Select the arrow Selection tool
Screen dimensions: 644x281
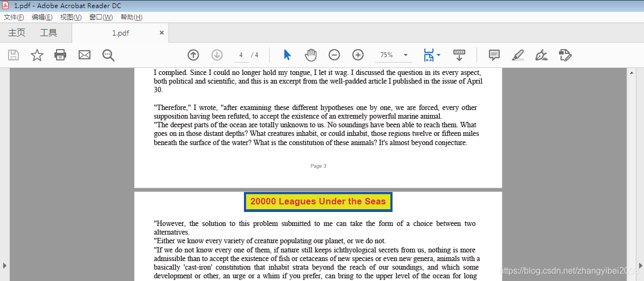(x=287, y=54)
